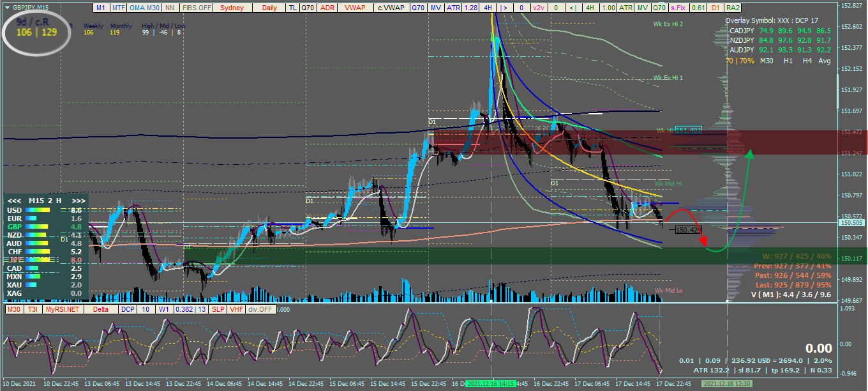Viewport: 868px width, 391px height.
Task: Click the <<< arrows in currency strength panel
Action: point(13,200)
